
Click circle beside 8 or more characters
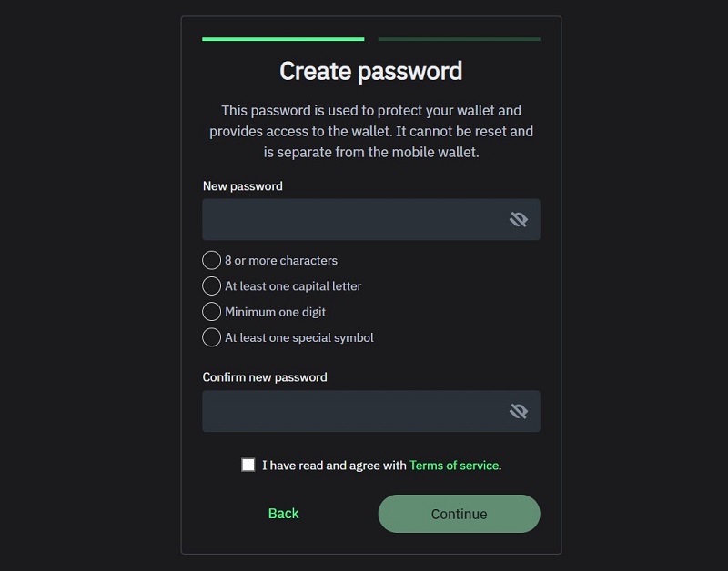[x=211, y=260]
